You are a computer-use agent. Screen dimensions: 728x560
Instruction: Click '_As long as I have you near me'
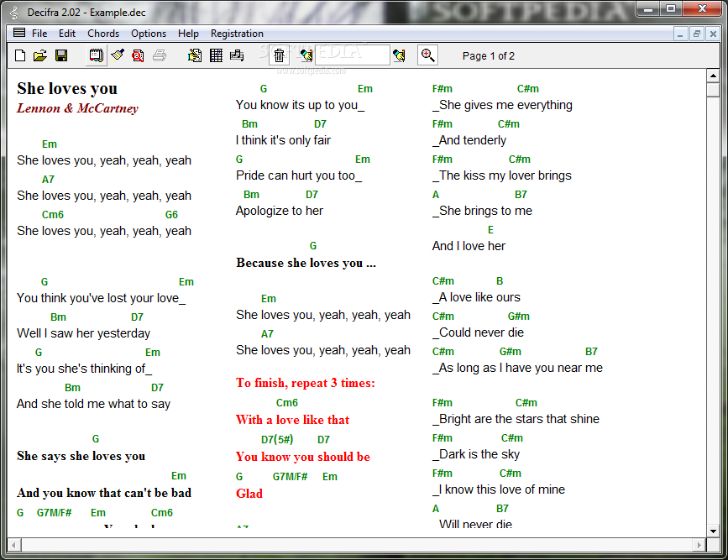[x=517, y=368]
